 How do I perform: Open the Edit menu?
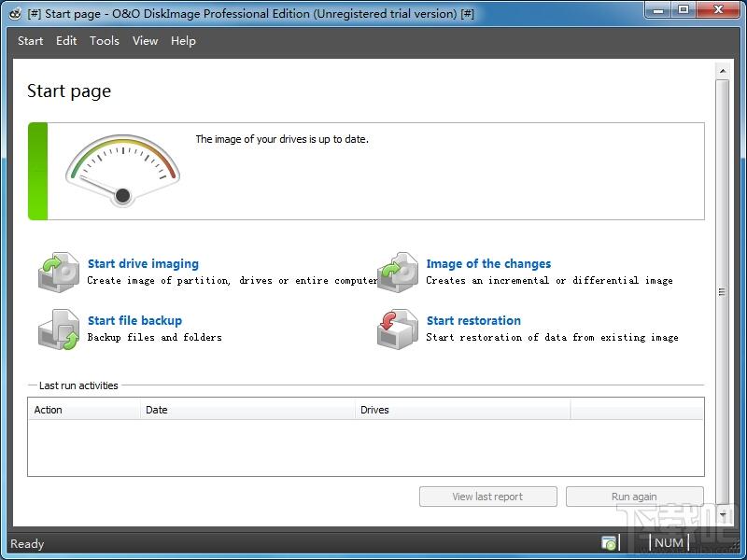coord(66,41)
